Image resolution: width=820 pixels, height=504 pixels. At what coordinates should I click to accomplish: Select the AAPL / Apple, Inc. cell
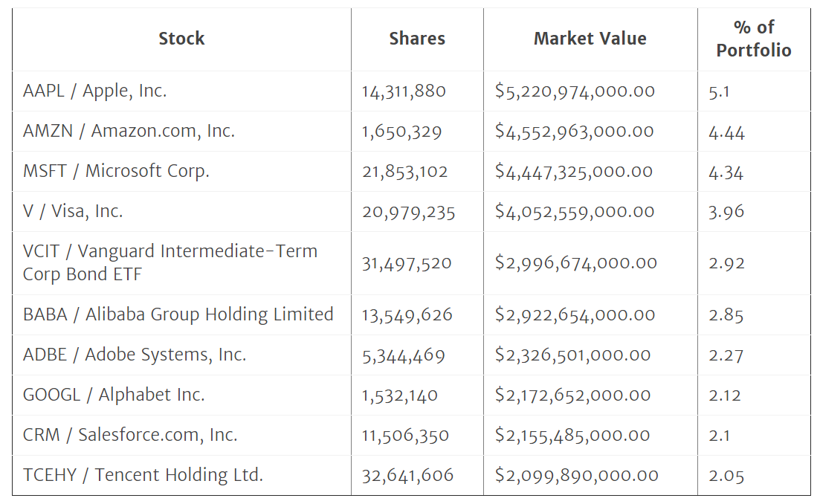click(x=95, y=91)
